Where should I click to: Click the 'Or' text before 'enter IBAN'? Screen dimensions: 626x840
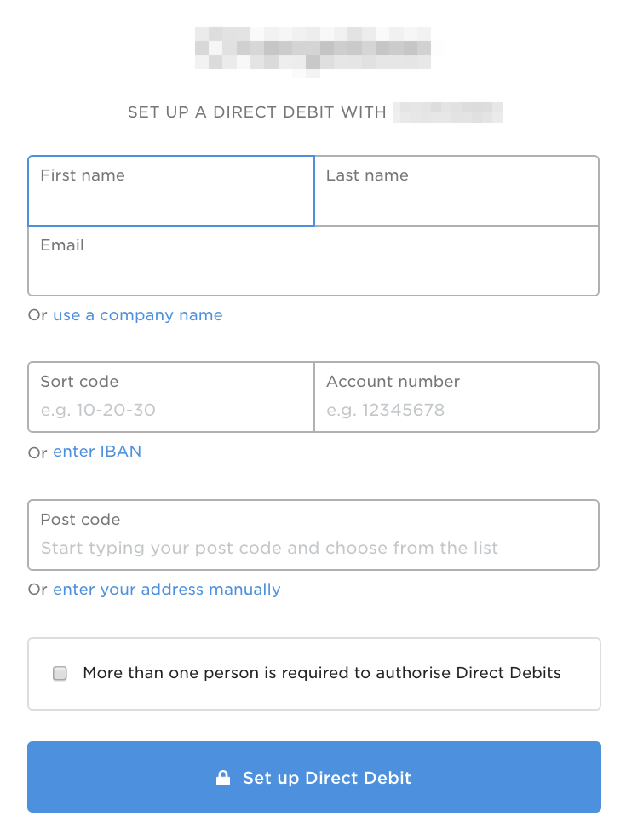(37, 452)
